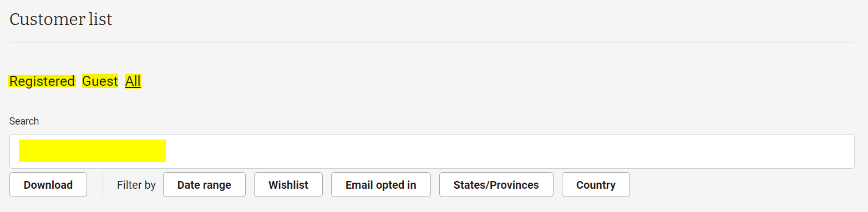Screen dimensions: 868x212
Task: Click the Search label above the field
Action: coord(24,121)
